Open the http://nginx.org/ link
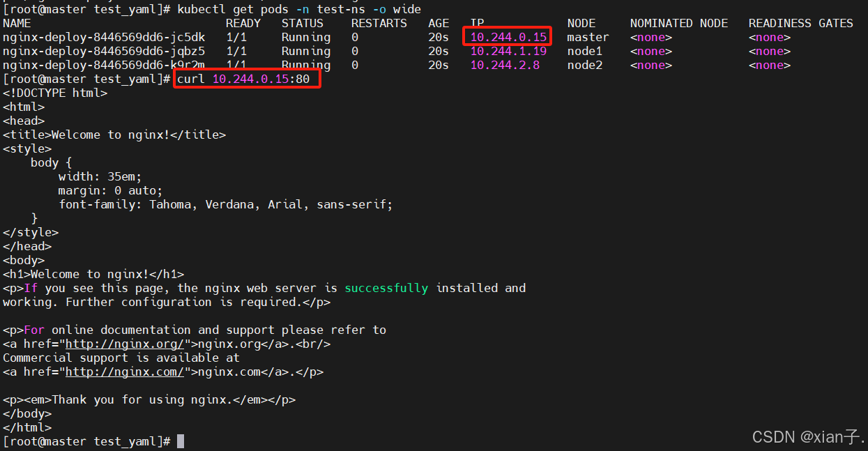The width and height of the screenshot is (868, 451). [125, 344]
